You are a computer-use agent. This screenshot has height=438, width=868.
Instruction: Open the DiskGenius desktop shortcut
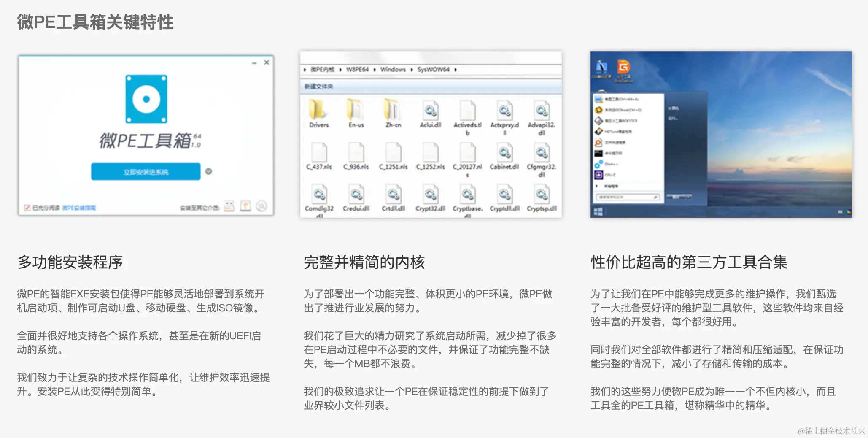tap(623, 71)
